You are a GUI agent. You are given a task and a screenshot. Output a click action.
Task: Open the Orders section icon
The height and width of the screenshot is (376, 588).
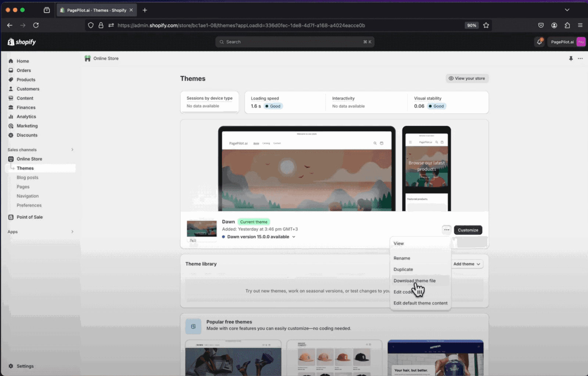pyautogui.click(x=11, y=70)
